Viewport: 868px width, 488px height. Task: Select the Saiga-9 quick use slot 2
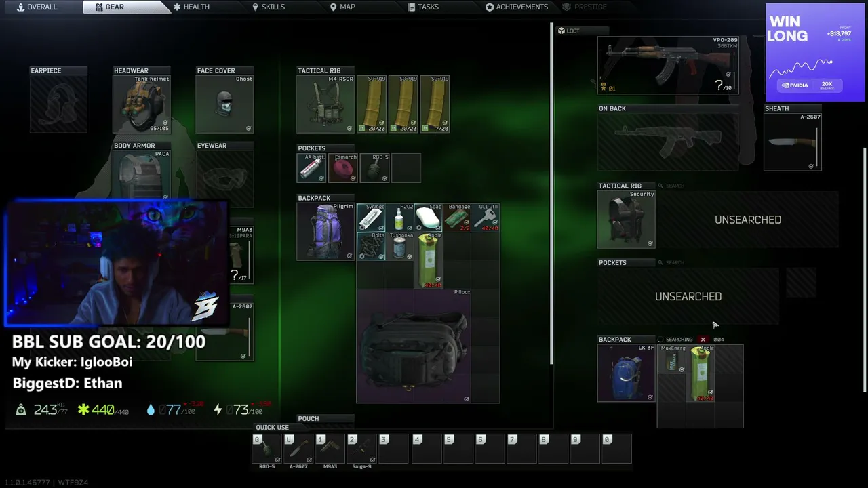362,449
